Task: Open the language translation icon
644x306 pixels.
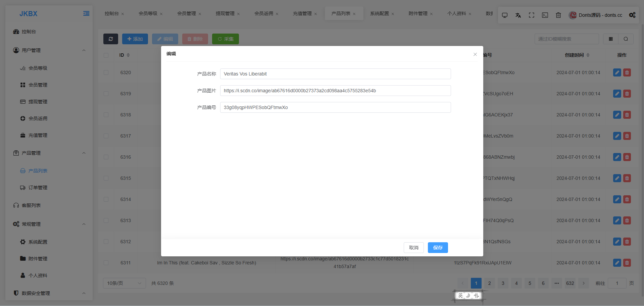Action: tap(518, 15)
